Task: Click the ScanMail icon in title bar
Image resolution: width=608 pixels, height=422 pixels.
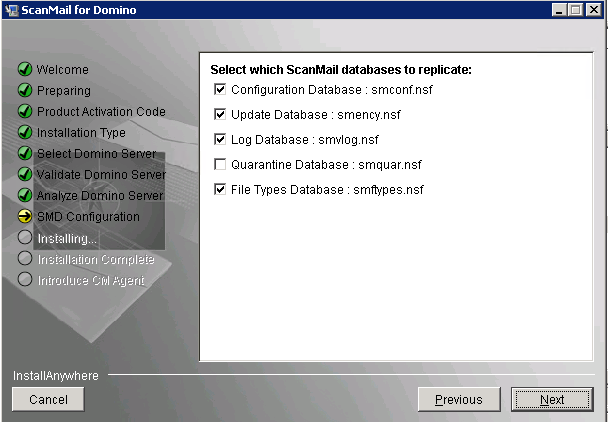Action: pos(12,10)
